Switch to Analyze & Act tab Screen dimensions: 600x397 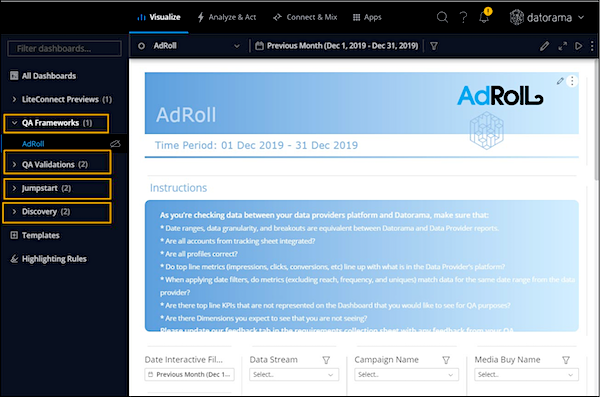click(227, 17)
